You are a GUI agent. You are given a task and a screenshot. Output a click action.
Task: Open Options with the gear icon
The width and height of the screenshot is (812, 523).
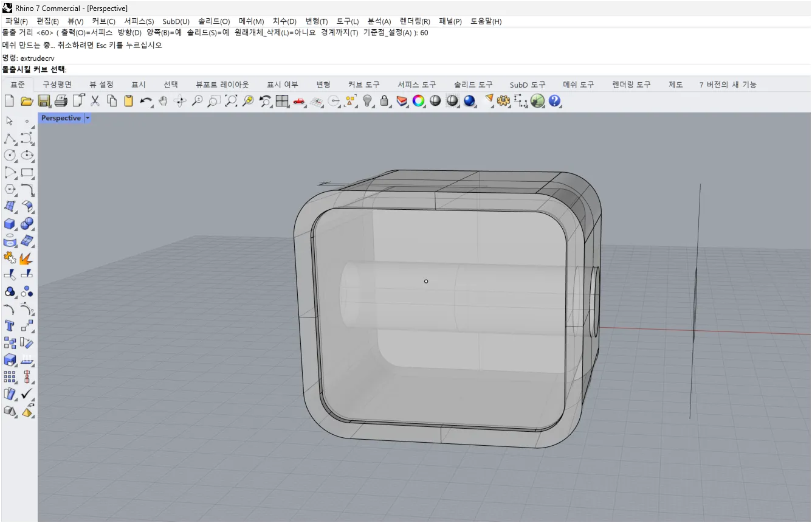(x=503, y=101)
